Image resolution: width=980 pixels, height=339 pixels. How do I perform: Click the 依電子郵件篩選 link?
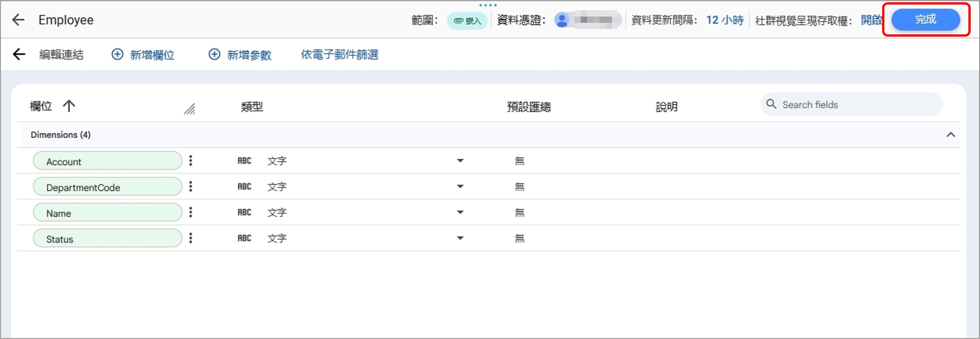pos(339,55)
